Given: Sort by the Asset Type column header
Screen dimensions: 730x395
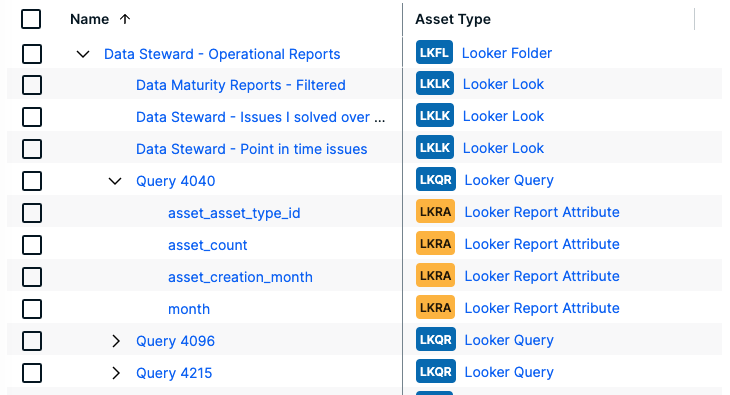Looking at the screenshot, I should [453, 19].
